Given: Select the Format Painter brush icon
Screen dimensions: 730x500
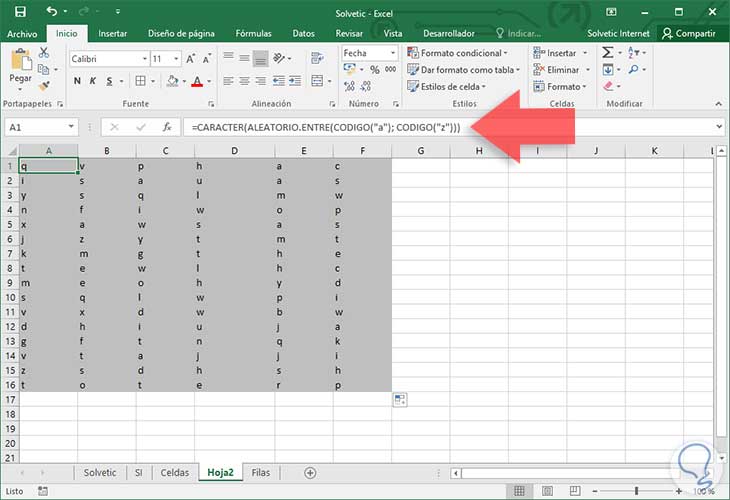Looking at the screenshot, I should click(x=44, y=86).
